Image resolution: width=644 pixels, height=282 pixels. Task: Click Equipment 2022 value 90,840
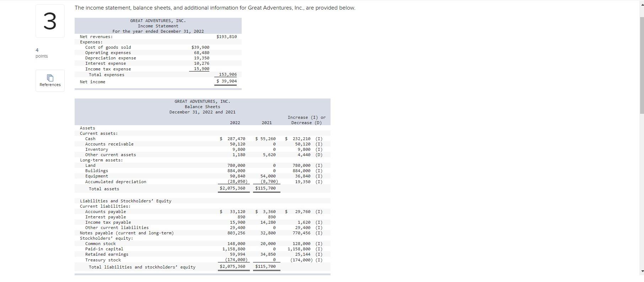click(x=237, y=176)
